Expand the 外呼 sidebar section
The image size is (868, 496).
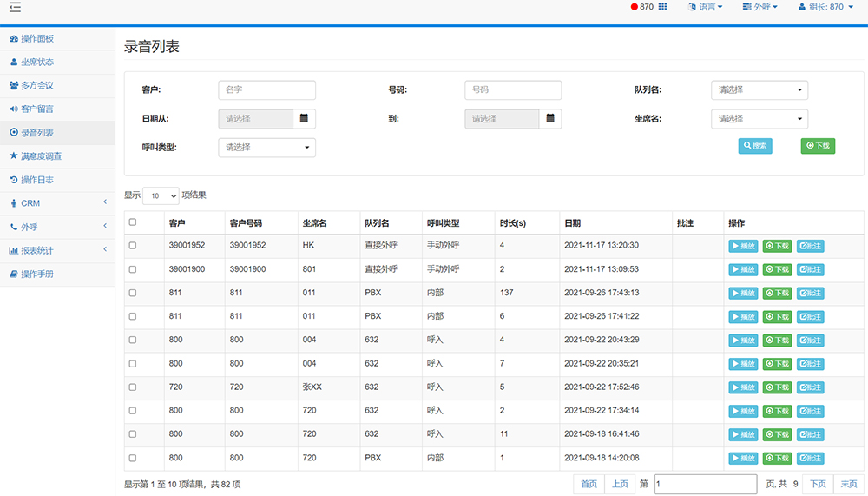57,228
